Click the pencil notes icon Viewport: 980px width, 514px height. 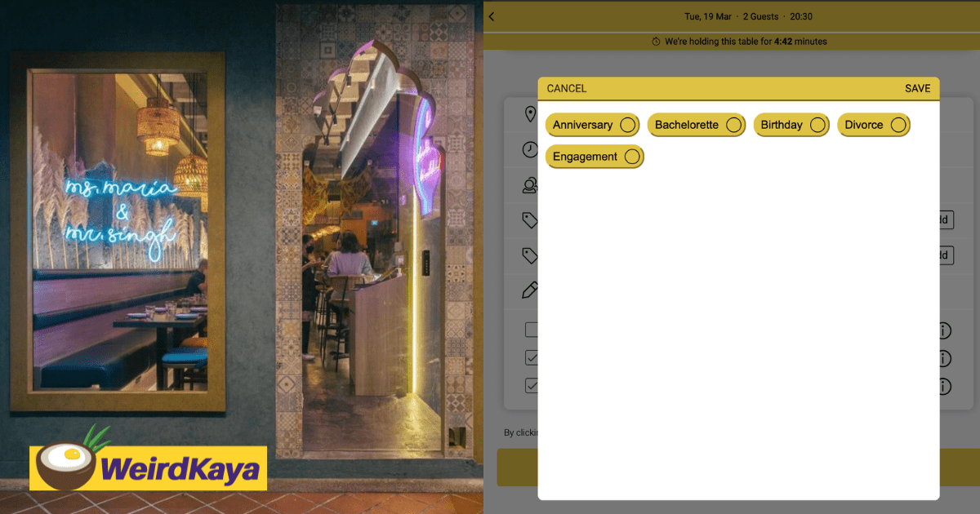(x=530, y=290)
